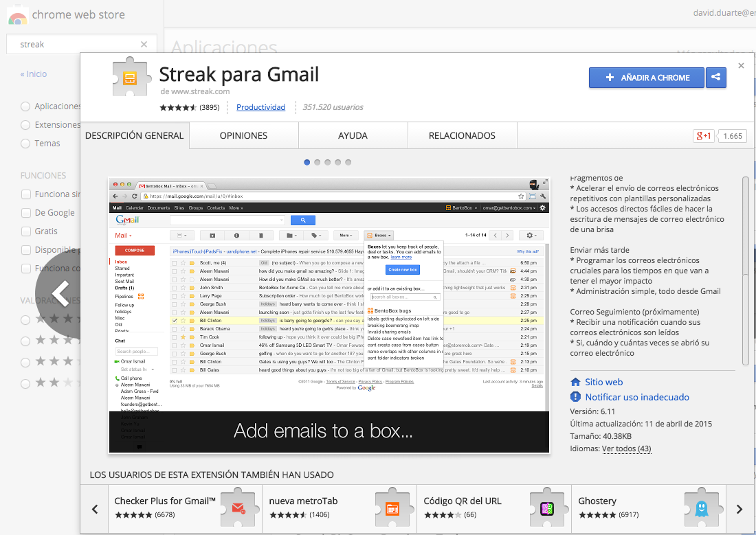Click the 'Streak para Gmail' title
Image resolution: width=756 pixels, height=535 pixels.
tap(239, 74)
